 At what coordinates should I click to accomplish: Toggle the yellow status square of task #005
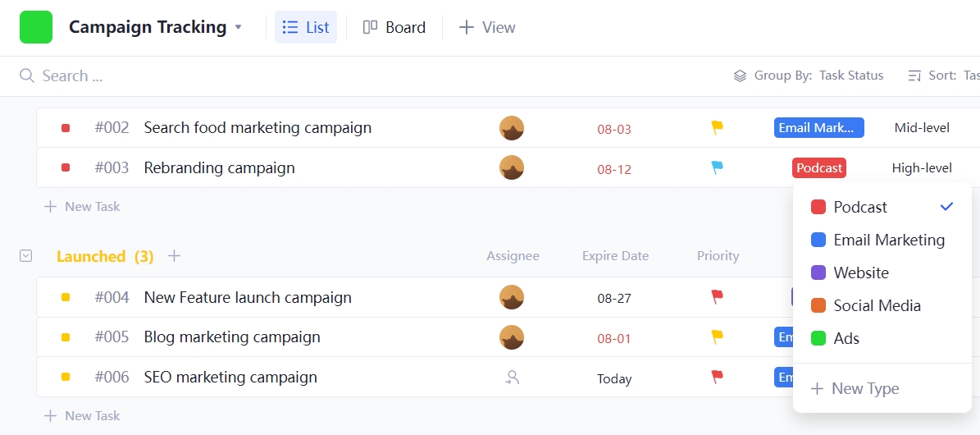[66, 337]
